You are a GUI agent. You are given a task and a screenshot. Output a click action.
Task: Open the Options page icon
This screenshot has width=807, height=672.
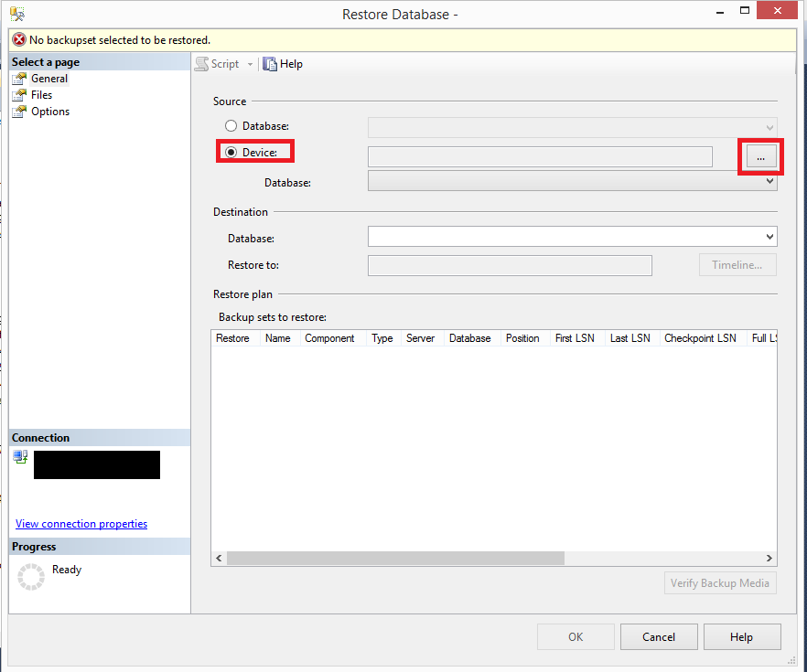(19, 112)
